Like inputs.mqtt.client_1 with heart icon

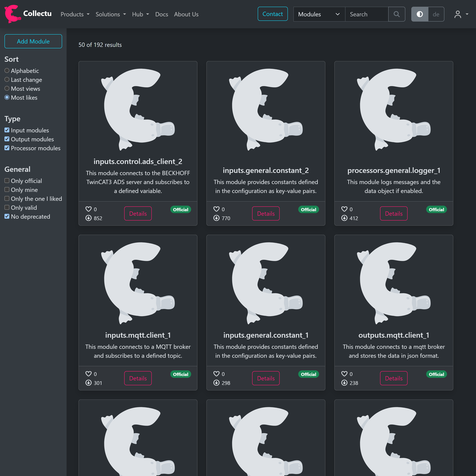[89, 374]
